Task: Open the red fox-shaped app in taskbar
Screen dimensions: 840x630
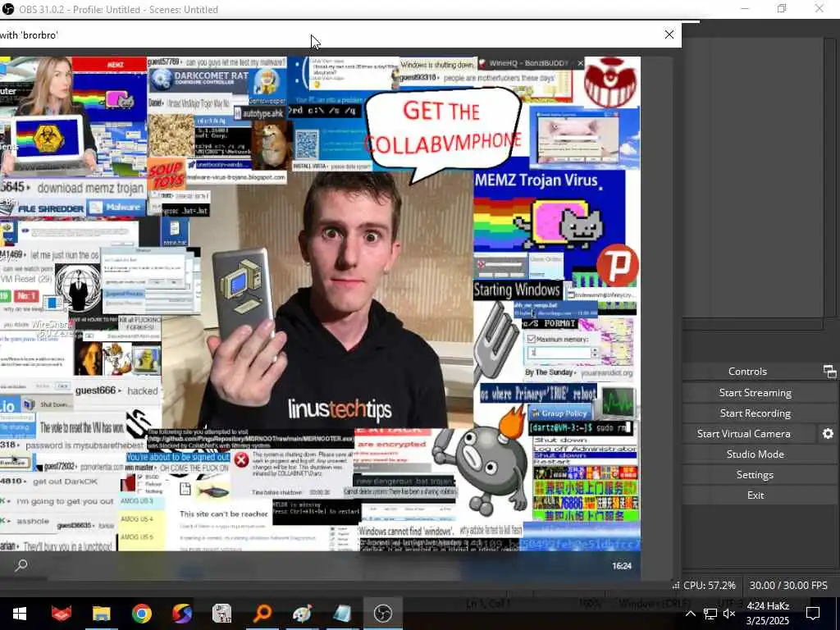Action: click(x=61, y=614)
